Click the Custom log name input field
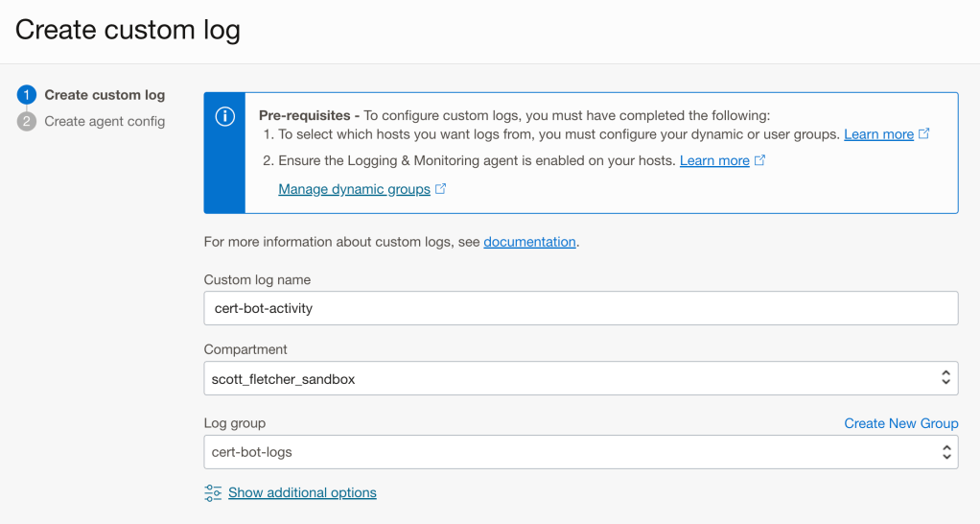 (580, 308)
